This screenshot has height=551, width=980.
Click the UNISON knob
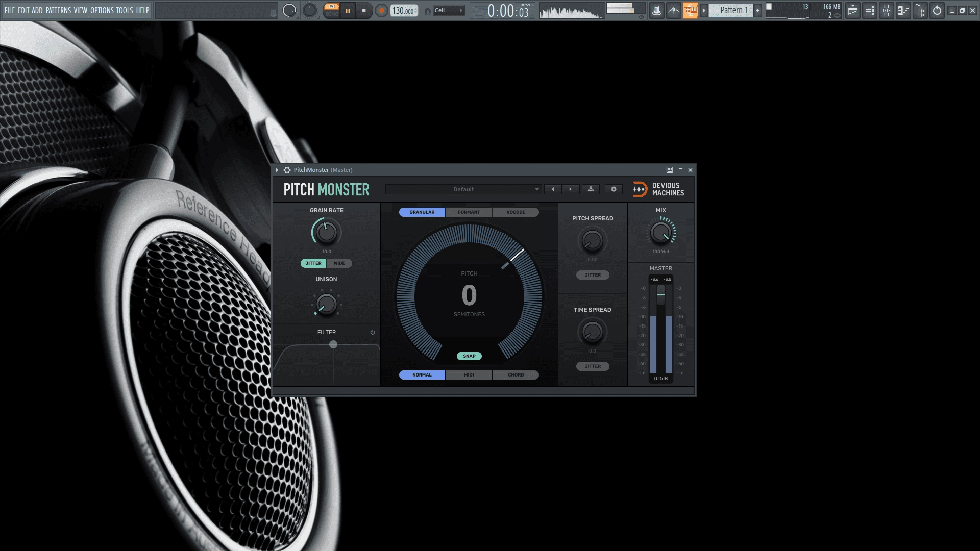coord(327,304)
